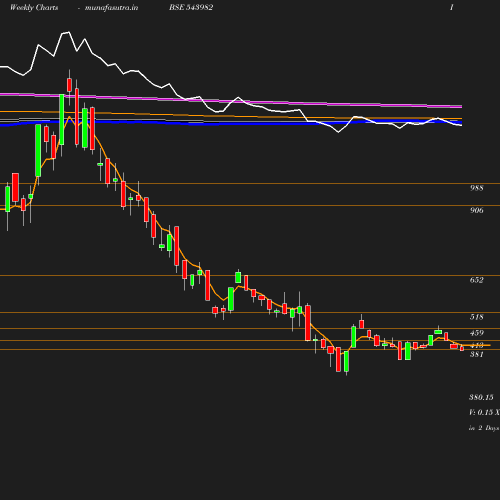Click the 906 price level label
The image size is (500, 500).
pos(477,210)
